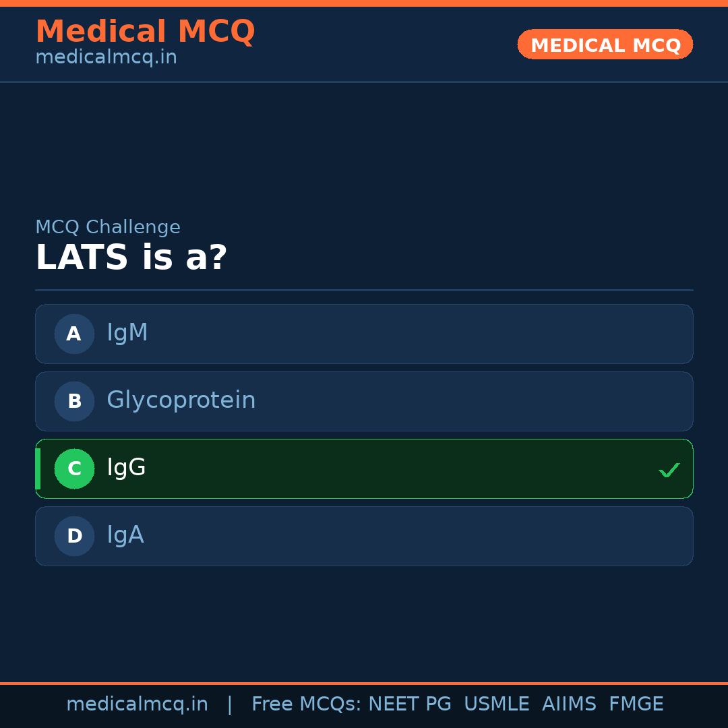Open the MCQ Challenge label
This screenshot has width=728, height=728.
click(108, 227)
